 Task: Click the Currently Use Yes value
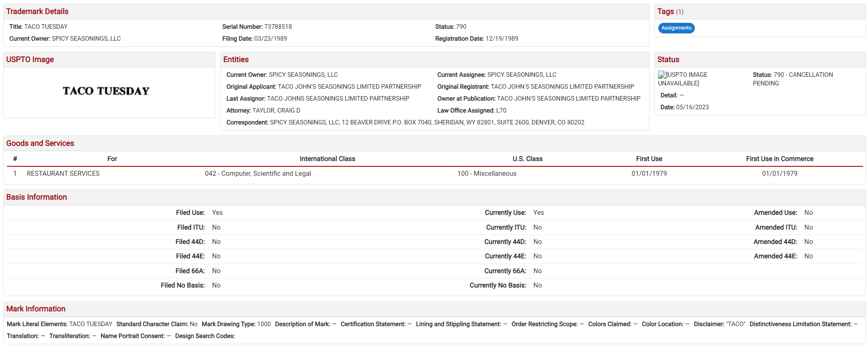click(x=539, y=213)
